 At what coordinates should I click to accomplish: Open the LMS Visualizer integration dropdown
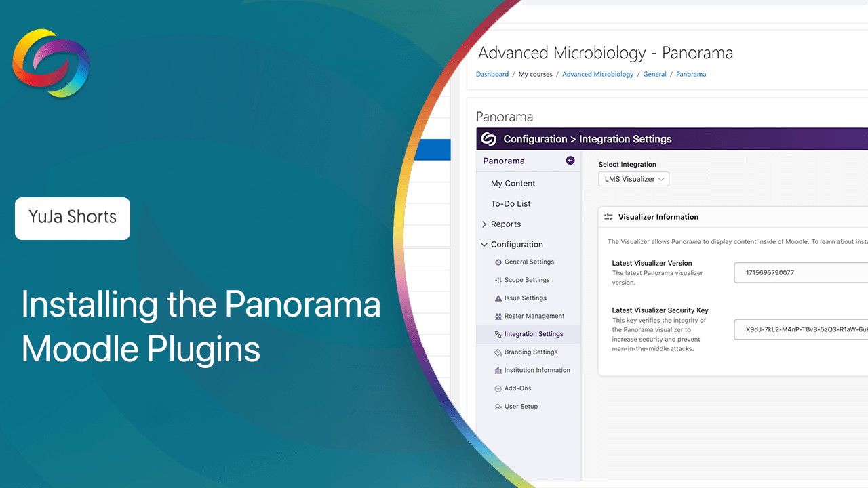coord(633,179)
